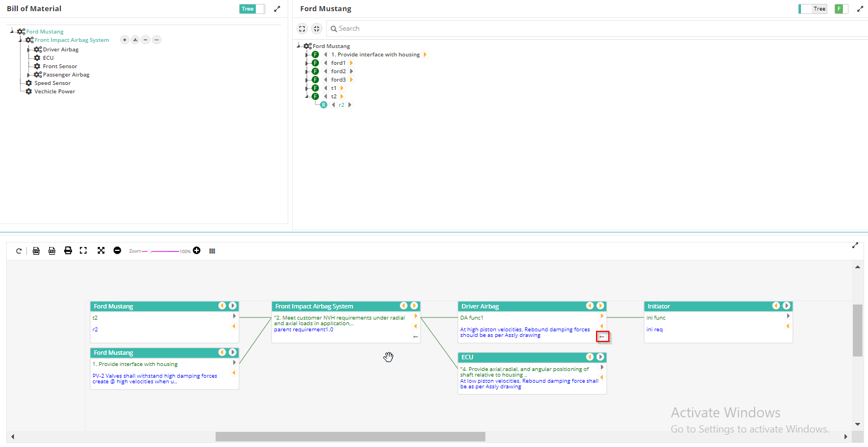The height and width of the screenshot is (447, 868).
Task: Collapse t2 function node
Action: click(307, 97)
